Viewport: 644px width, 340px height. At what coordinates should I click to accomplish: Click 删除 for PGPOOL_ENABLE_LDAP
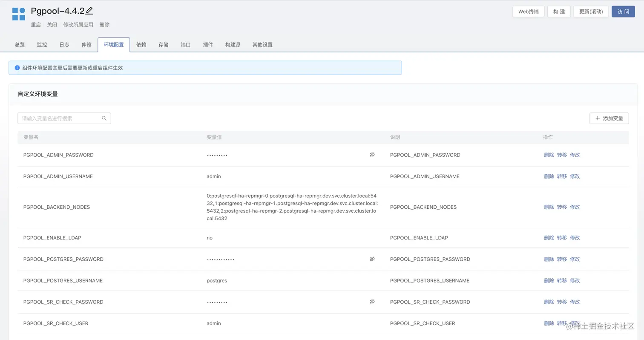click(549, 238)
